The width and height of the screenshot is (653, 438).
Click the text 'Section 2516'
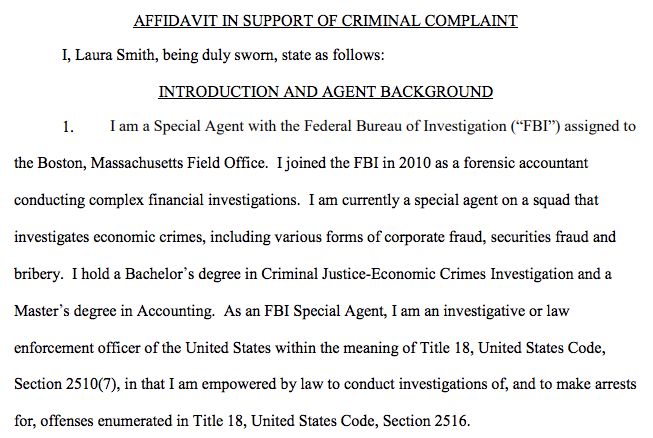(424, 421)
